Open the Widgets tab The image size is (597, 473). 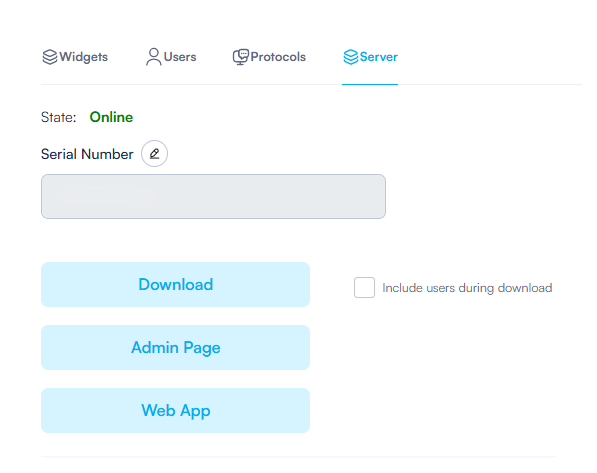[x=75, y=57]
